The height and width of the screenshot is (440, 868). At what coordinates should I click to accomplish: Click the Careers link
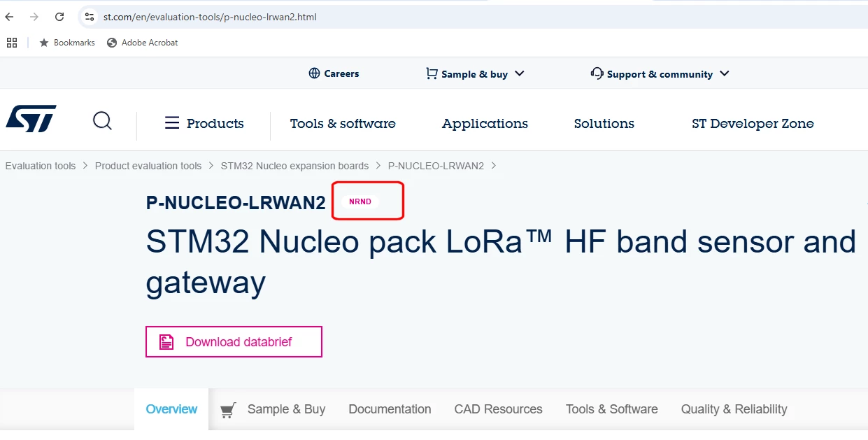point(341,73)
